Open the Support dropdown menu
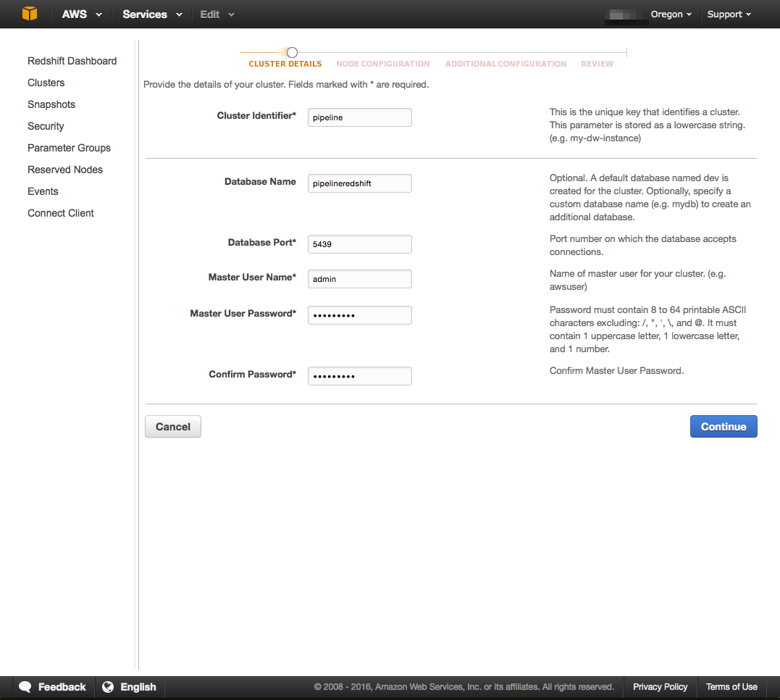The height and width of the screenshot is (700, 780). point(729,14)
